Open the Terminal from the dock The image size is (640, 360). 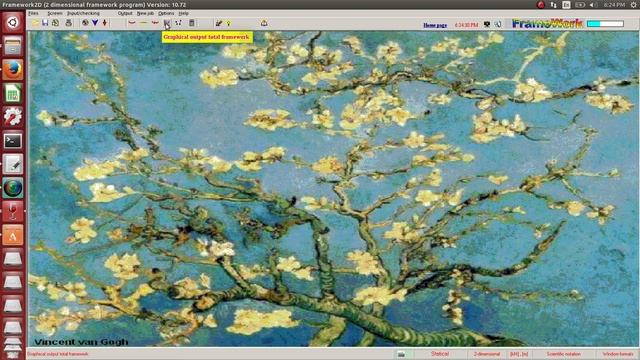pos(13,140)
